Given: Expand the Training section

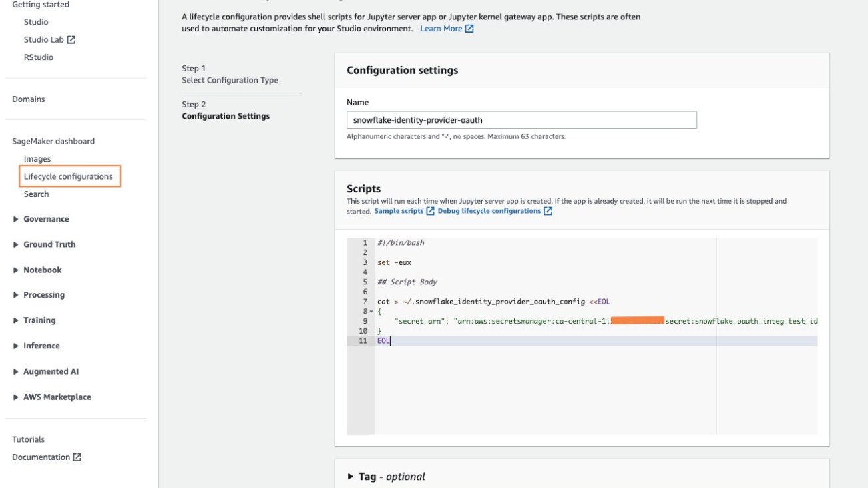Looking at the screenshot, I should point(16,320).
